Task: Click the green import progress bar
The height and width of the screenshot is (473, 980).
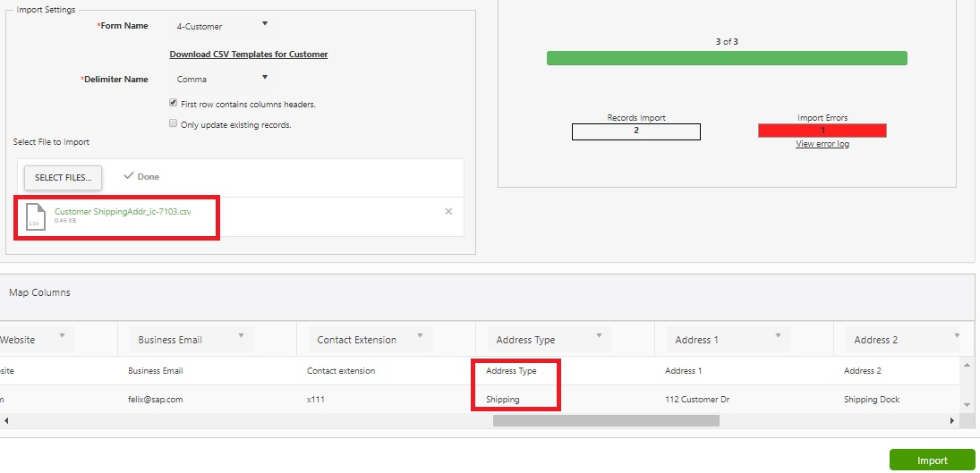Action: pos(727,58)
